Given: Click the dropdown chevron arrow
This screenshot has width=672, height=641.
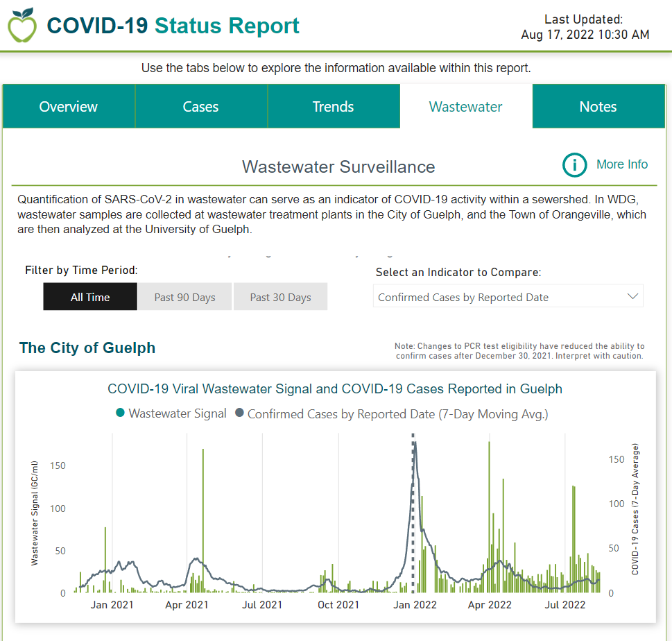Looking at the screenshot, I should (x=632, y=296).
